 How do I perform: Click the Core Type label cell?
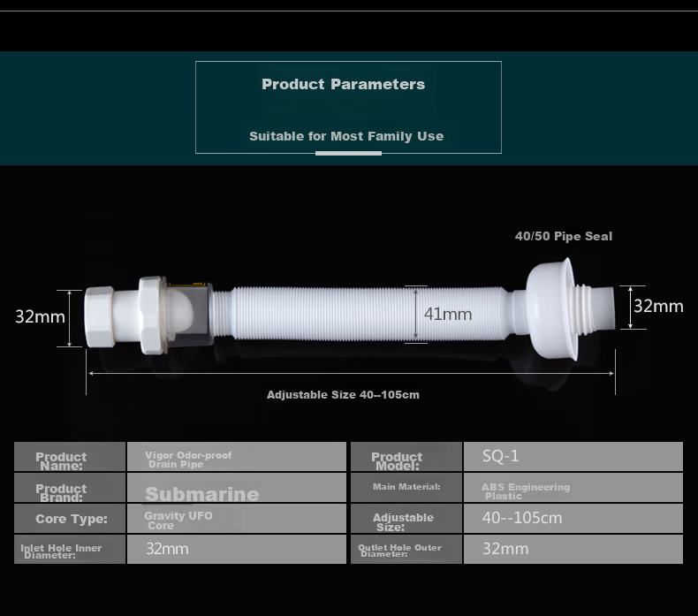pos(70,519)
